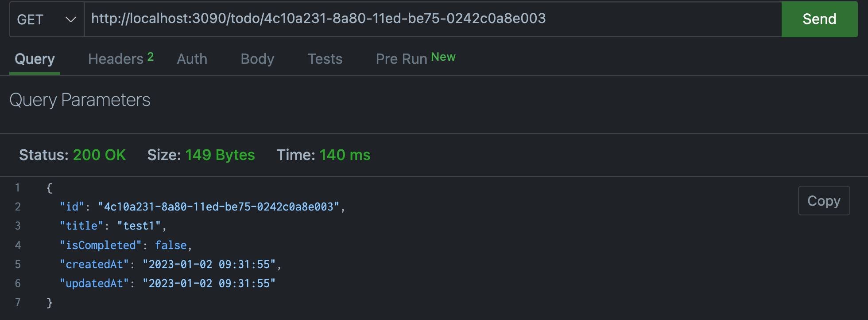
Task: Click the Query Parameters heading
Action: tap(80, 100)
